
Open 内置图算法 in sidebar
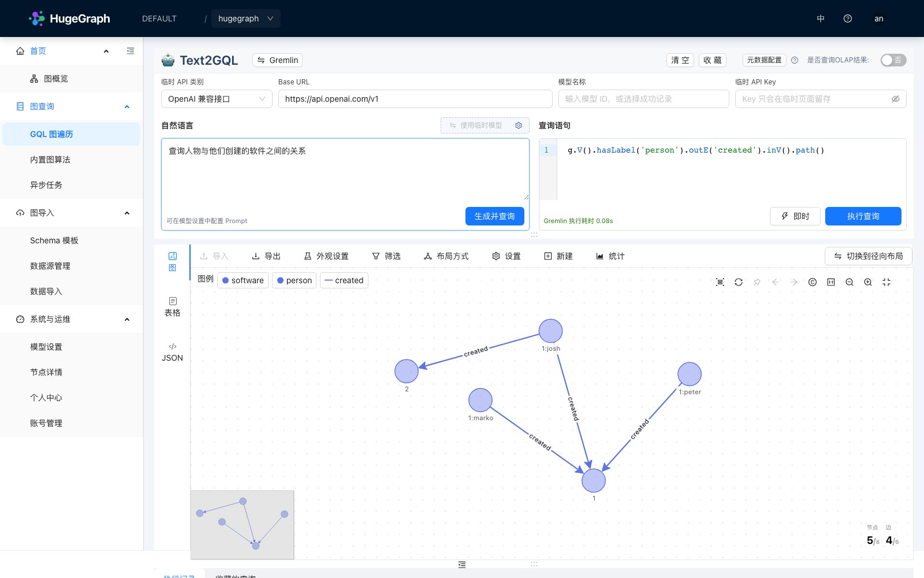tap(50, 160)
